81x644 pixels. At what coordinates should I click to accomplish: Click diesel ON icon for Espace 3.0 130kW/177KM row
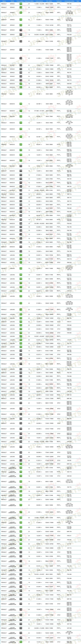click(x=21, y=72)
